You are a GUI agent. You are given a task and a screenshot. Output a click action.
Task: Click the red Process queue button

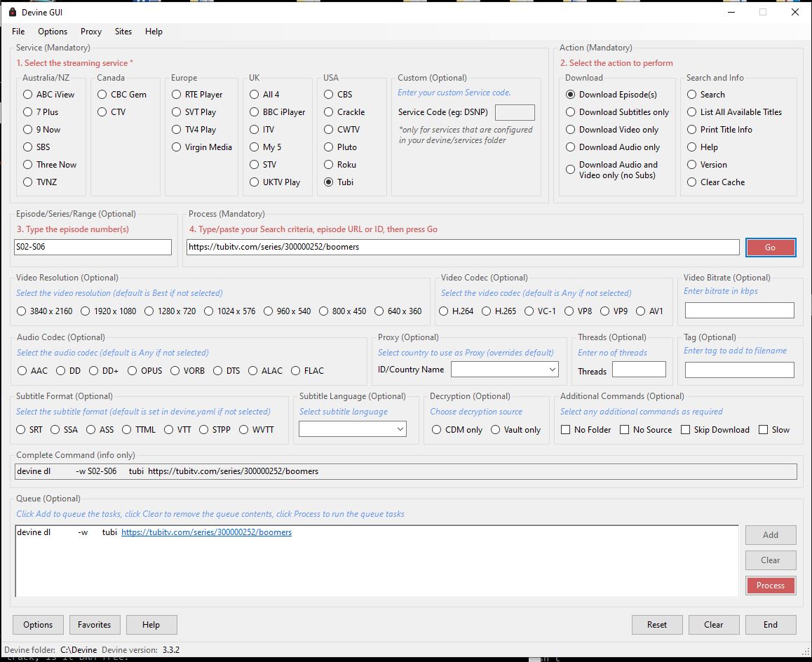770,586
